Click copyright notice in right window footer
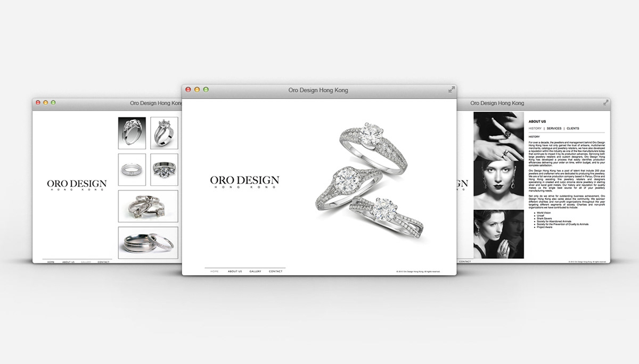This screenshot has width=639, height=364. click(588, 262)
